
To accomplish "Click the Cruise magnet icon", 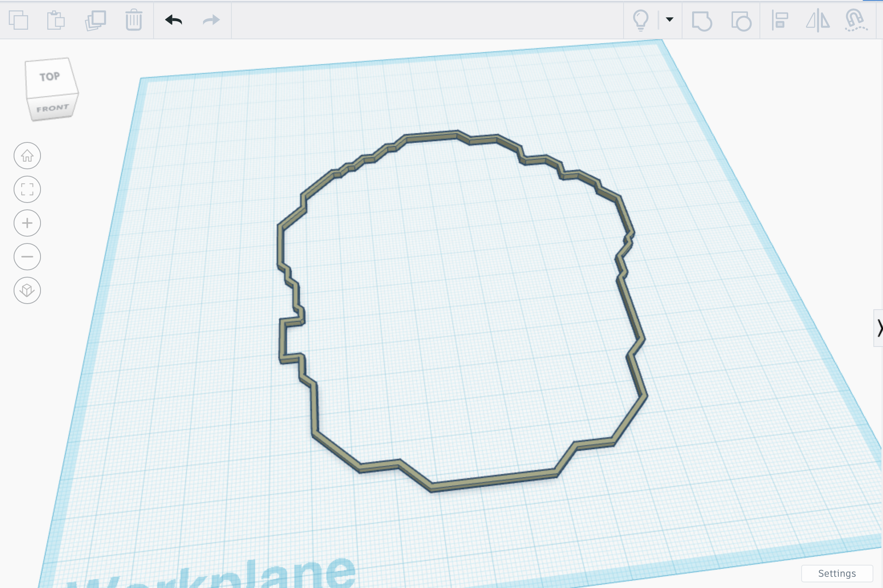I will coord(856,20).
